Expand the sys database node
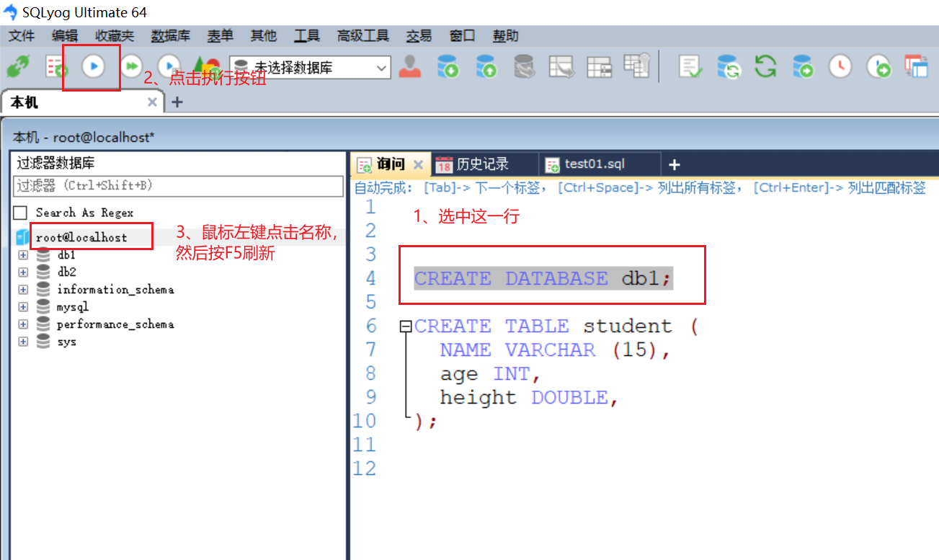 [x=23, y=341]
